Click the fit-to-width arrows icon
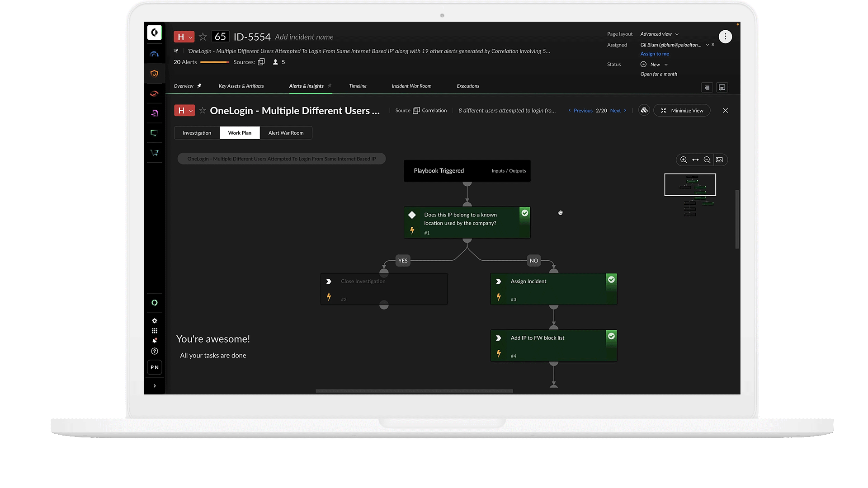This screenshot has width=868, height=488. tap(695, 160)
